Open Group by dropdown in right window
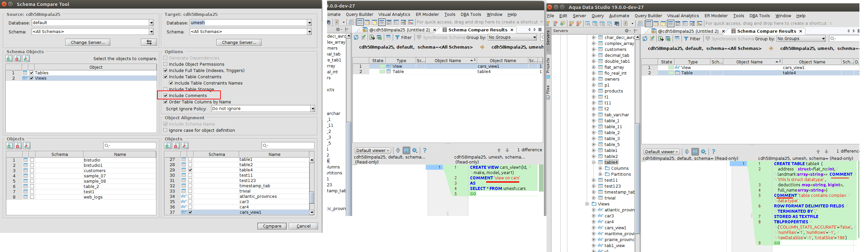Image resolution: width=868 pixels, height=252 pixels. click(801, 39)
